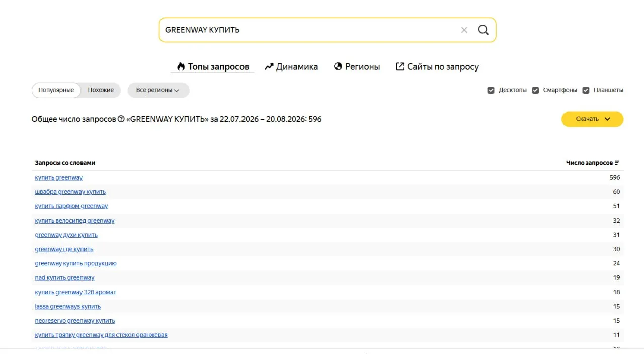Click the sort icon beside Число запросов

[x=617, y=163]
